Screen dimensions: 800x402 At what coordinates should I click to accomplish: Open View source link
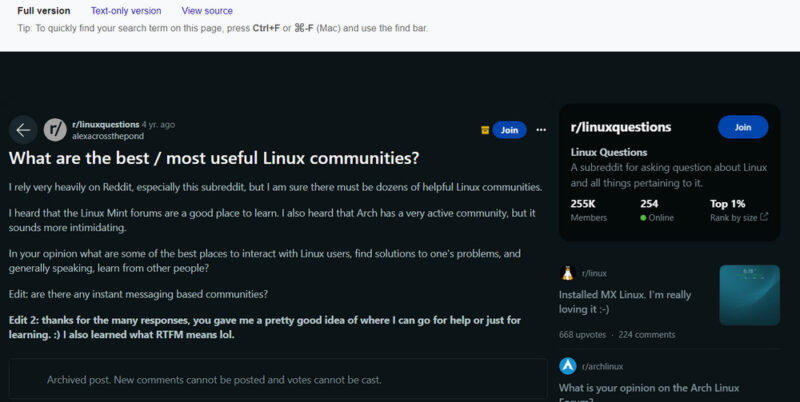[x=207, y=11]
